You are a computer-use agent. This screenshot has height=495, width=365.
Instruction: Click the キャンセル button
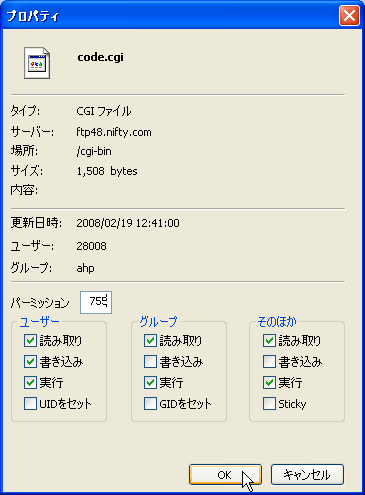[307, 475]
